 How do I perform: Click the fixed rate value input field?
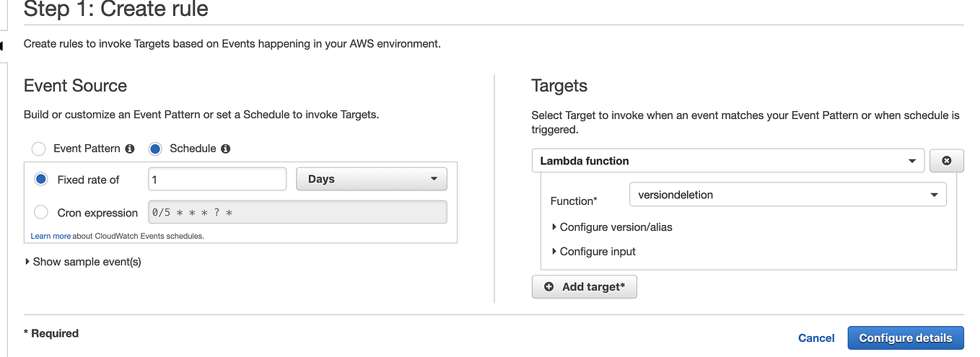tap(217, 179)
